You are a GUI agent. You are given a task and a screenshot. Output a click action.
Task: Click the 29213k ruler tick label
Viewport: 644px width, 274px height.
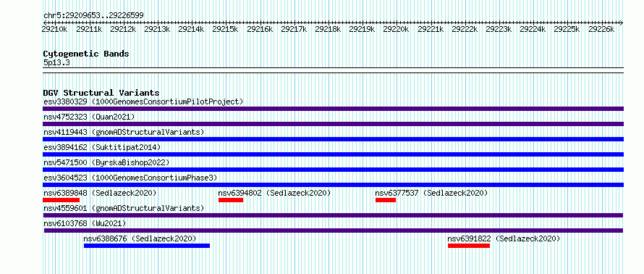(157, 29)
